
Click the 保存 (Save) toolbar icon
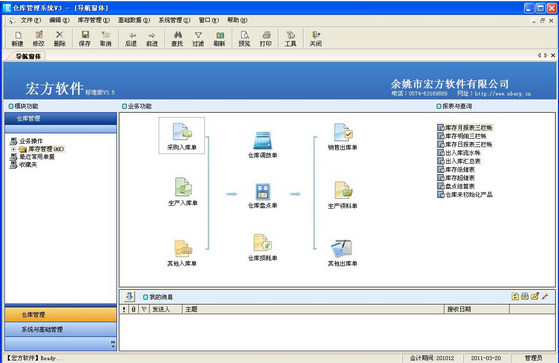pos(85,39)
